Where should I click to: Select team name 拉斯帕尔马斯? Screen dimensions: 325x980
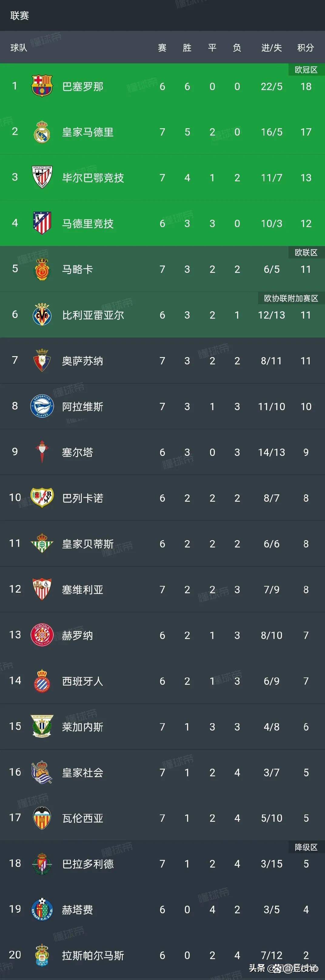pos(93,955)
